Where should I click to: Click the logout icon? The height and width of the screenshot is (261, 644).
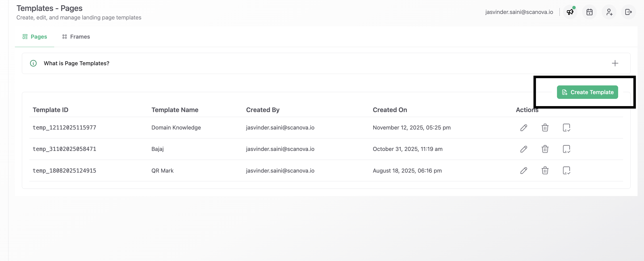(628, 12)
